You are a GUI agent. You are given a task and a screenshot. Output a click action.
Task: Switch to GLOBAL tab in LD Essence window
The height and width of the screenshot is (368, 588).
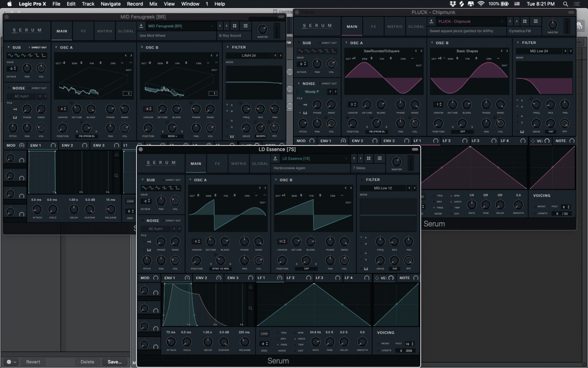point(260,164)
